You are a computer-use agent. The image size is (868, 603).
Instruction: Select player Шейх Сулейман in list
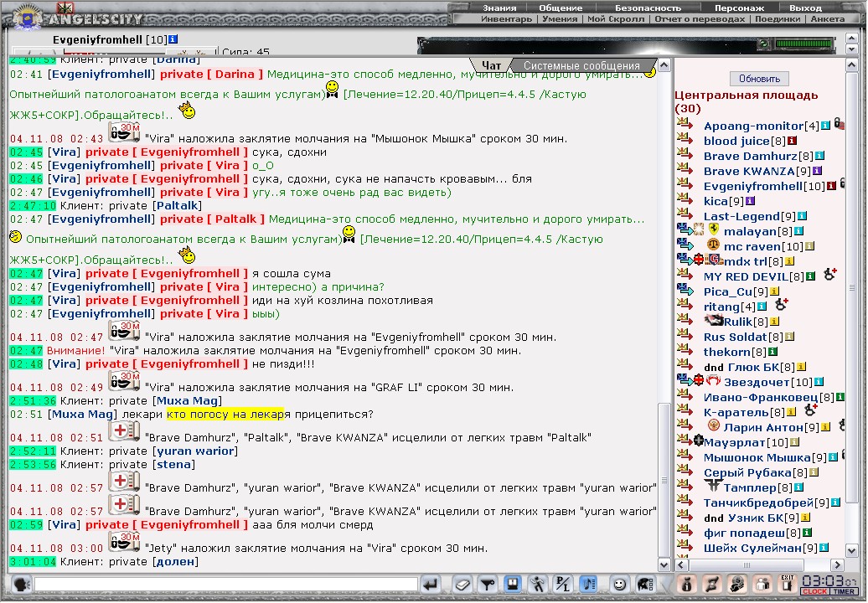pyautogui.click(x=752, y=548)
